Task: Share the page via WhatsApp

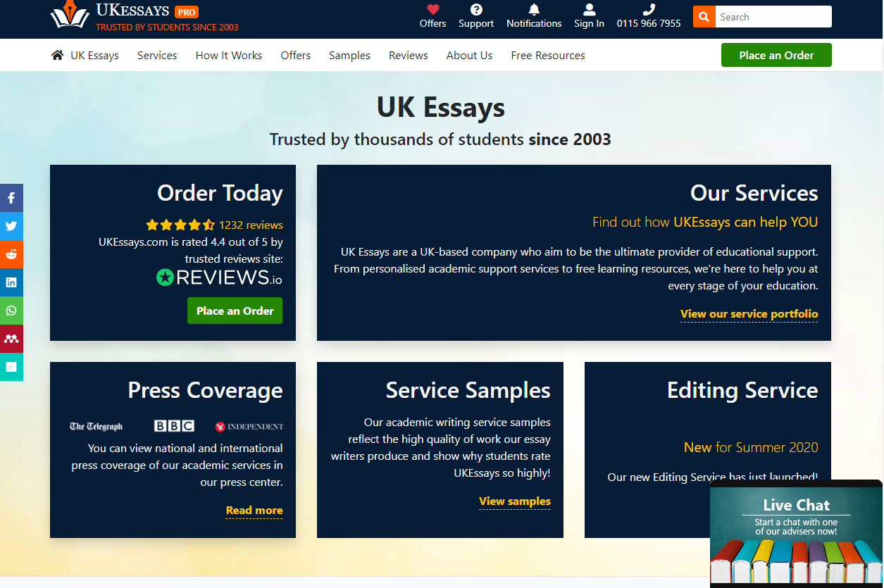Action: click(x=11, y=311)
